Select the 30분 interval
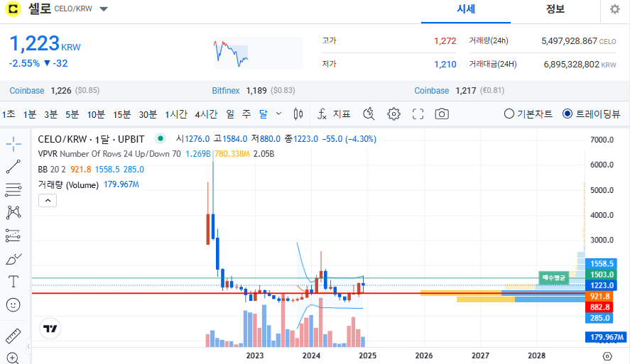 tap(148, 114)
